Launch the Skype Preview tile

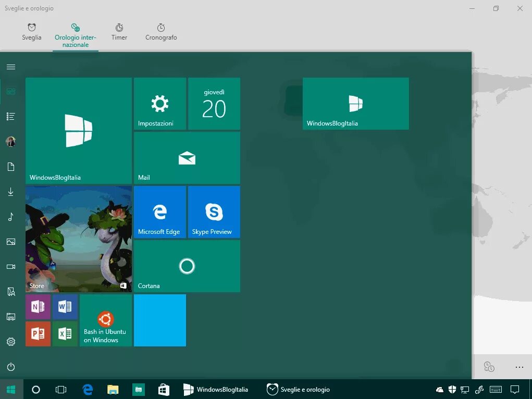click(x=214, y=211)
